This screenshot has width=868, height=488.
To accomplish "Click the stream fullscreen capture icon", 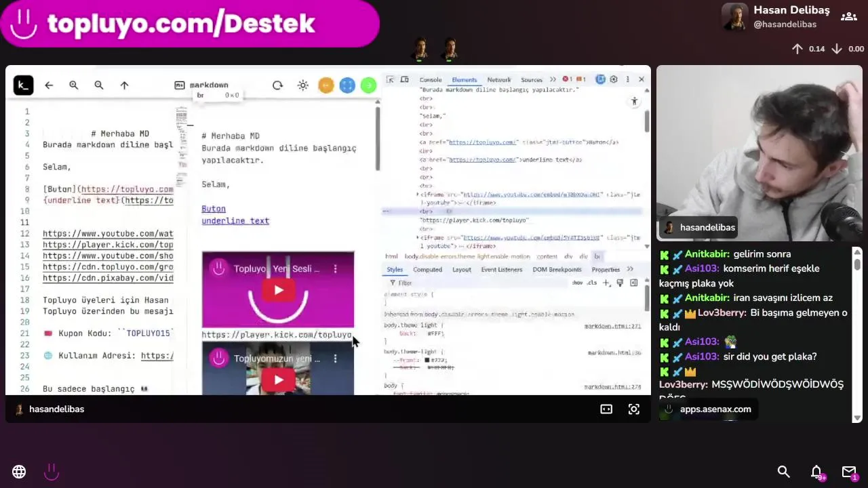I will point(634,409).
